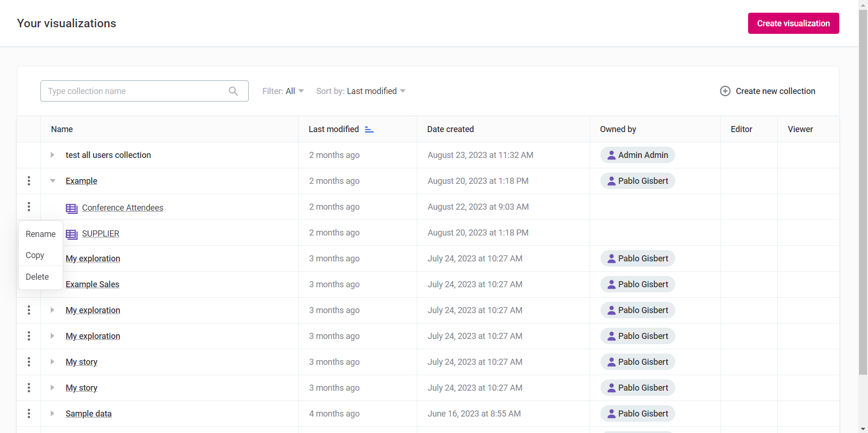Click the SUPPLIER table icon
The width and height of the screenshot is (868, 433).
point(71,234)
